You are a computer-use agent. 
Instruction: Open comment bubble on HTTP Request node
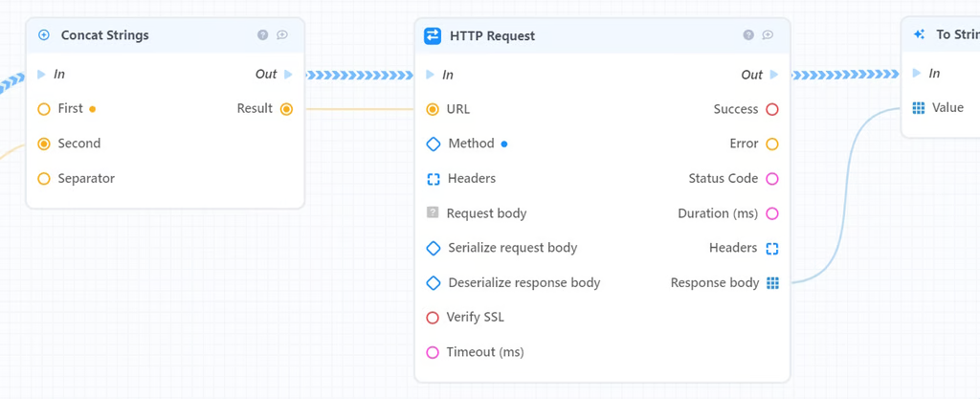click(768, 35)
